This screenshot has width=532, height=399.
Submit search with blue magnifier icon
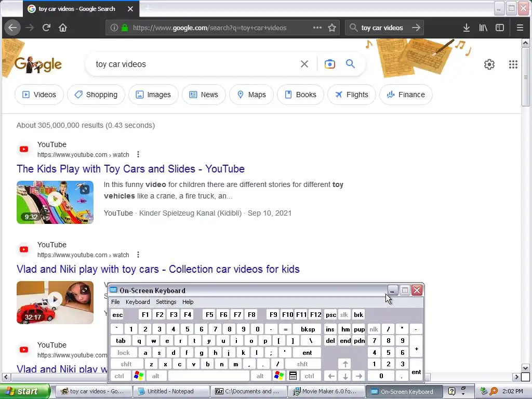[x=351, y=63]
